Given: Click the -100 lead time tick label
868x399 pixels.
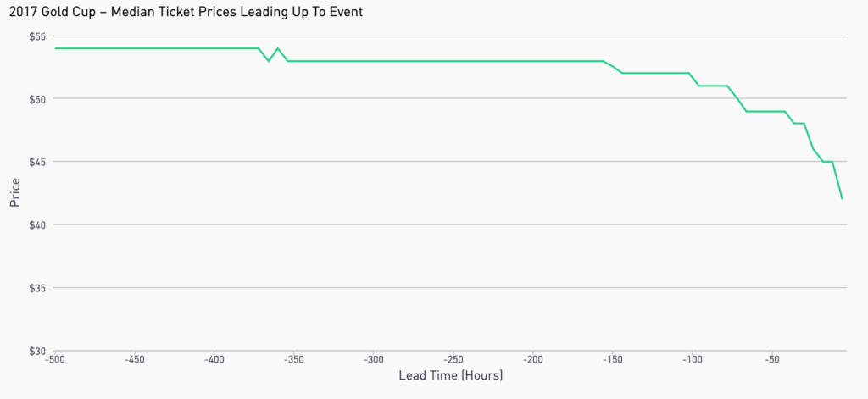Looking at the screenshot, I should [x=691, y=360].
